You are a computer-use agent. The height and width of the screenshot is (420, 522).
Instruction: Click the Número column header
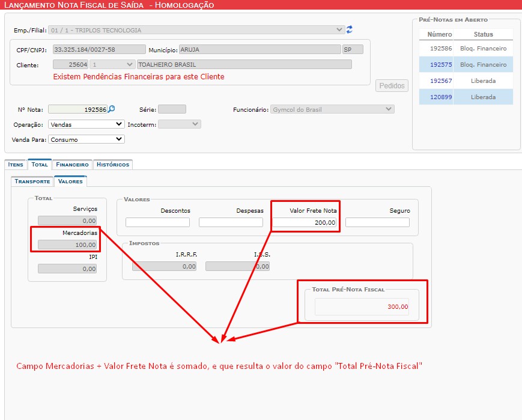click(x=440, y=34)
